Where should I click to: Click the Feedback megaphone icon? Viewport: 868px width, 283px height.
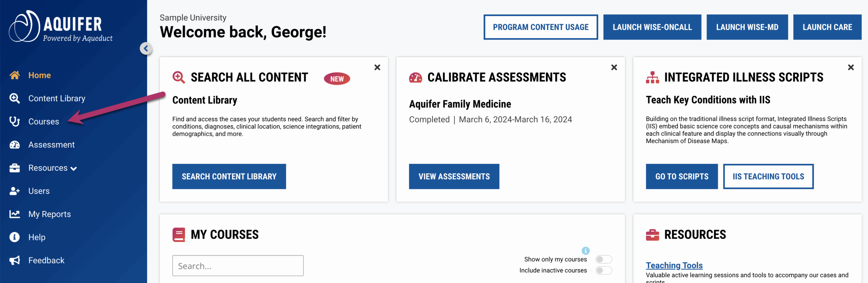coord(15,260)
